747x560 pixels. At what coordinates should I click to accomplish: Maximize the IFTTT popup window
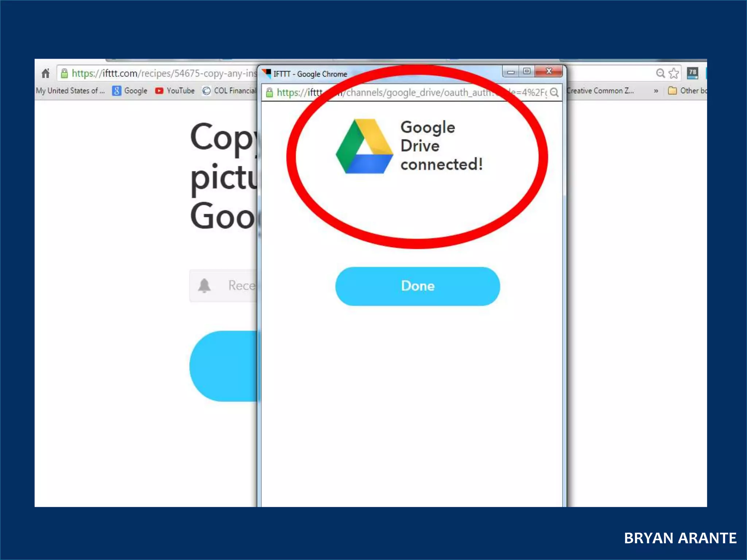click(527, 71)
